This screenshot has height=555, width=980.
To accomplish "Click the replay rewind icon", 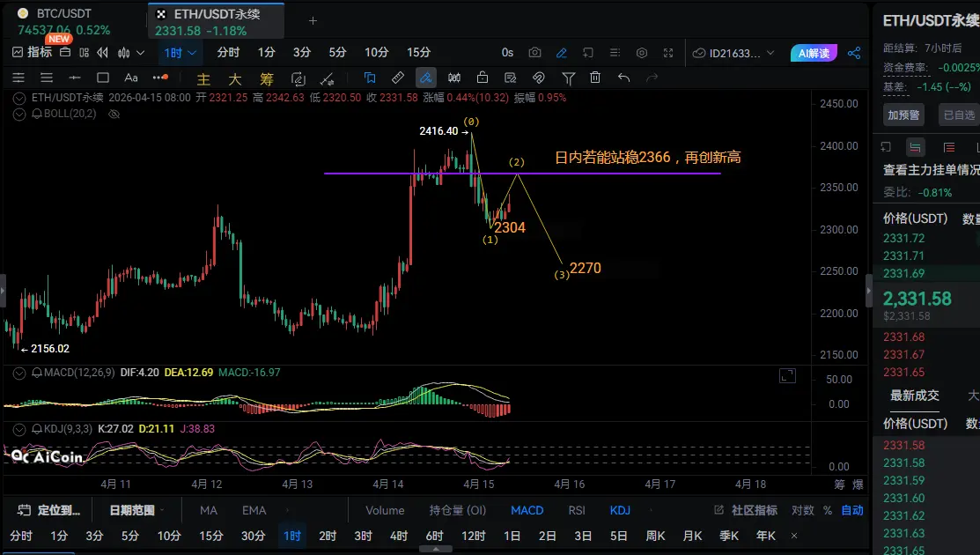I will click(x=102, y=53).
